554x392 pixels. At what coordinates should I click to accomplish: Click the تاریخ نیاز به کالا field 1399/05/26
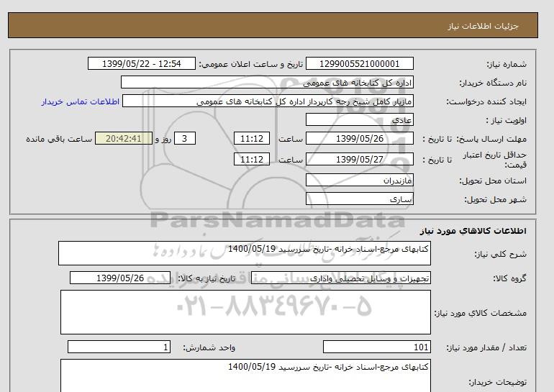click(120, 278)
